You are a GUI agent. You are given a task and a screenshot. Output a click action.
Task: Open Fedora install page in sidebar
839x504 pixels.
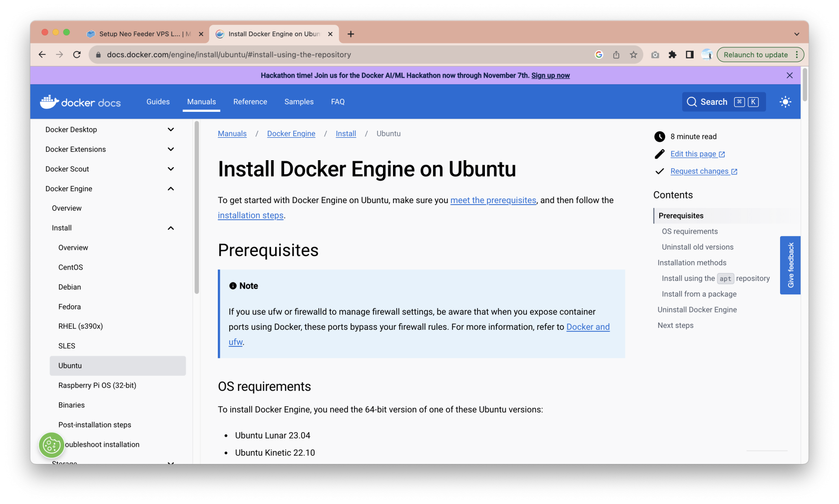click(69, 307)
